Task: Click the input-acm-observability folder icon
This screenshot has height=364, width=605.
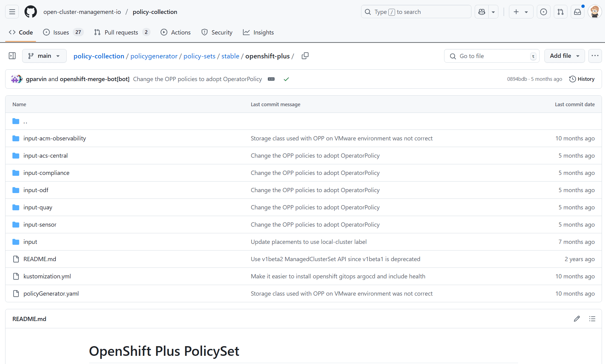Action: tap(16, 138)
